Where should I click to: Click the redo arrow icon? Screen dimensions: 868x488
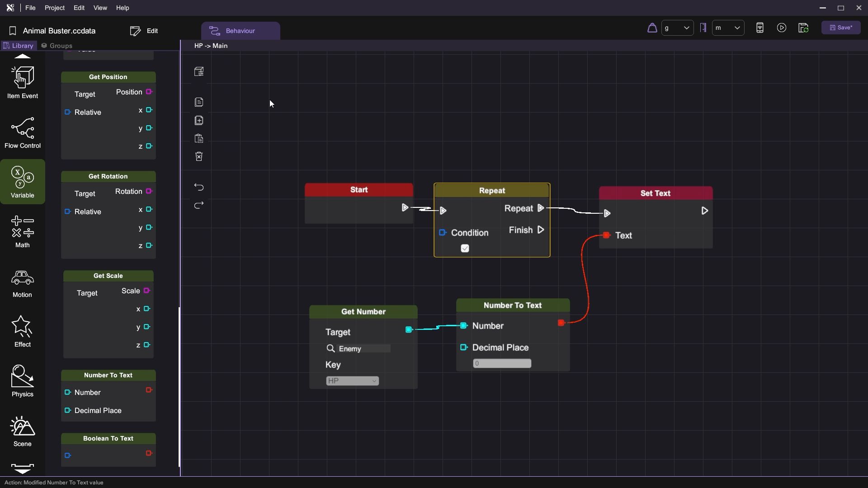click(199, 206)
